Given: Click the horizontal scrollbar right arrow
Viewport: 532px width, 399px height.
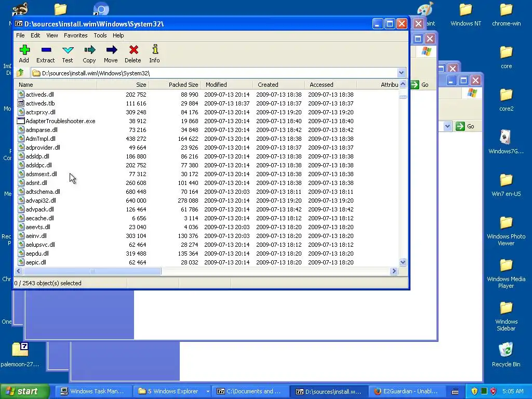Looking at the screenshot, I should click(394, 271).
